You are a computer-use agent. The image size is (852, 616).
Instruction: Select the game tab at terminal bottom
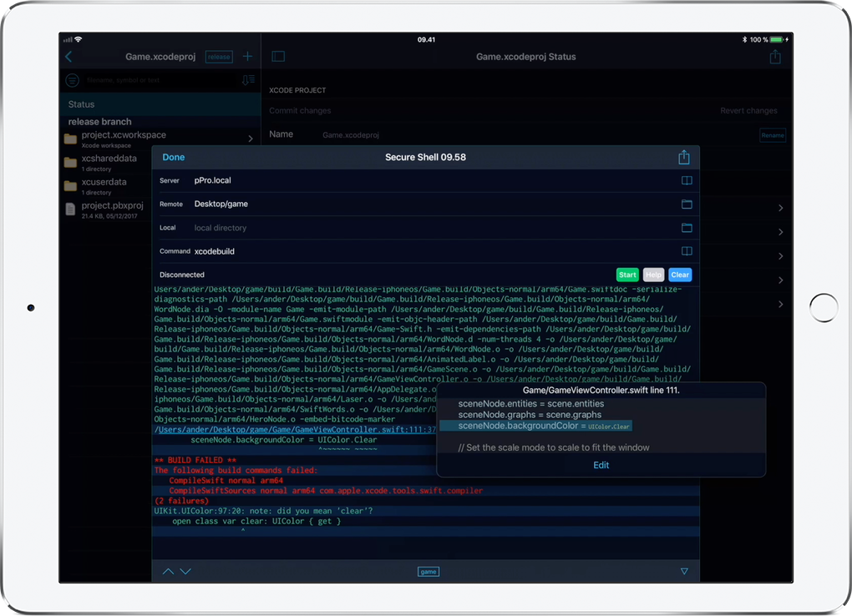click(x=428, y=572)
